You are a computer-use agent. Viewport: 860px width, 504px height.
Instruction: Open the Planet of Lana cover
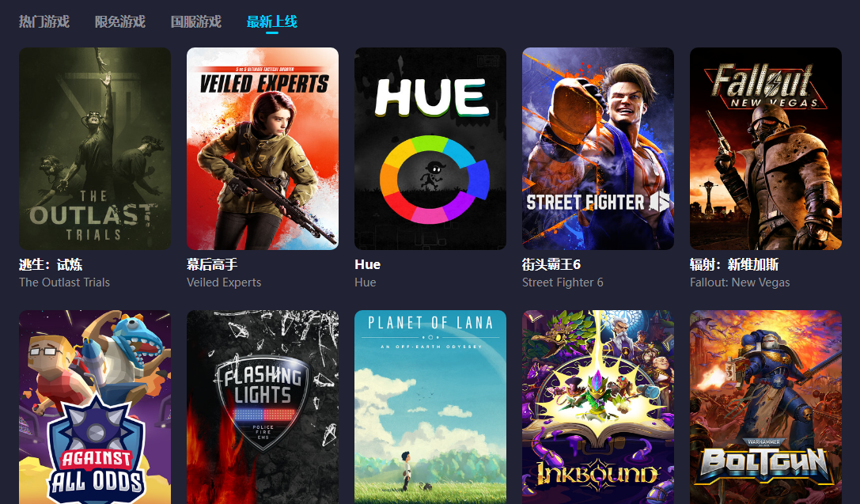tap(430, 407)
